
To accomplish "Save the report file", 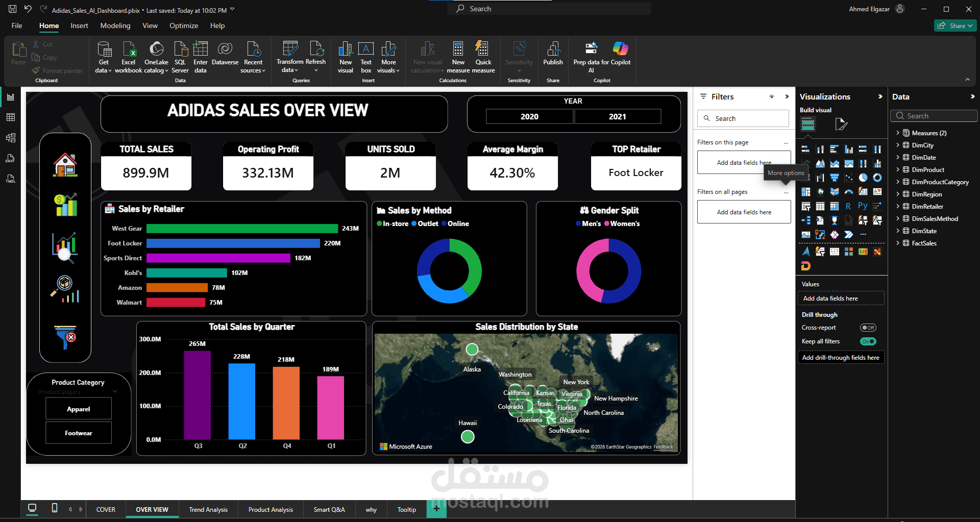I will [13, 9].
